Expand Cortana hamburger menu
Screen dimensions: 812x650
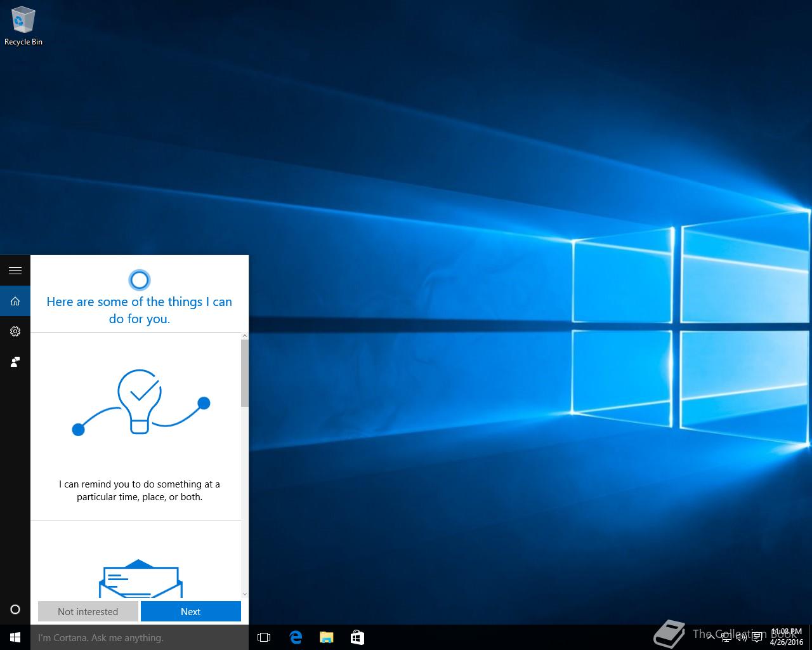tap(15, 270)
